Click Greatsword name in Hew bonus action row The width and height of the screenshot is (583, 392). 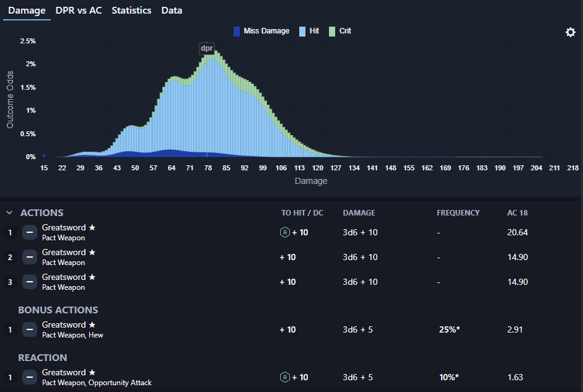(x=64, y=325)
